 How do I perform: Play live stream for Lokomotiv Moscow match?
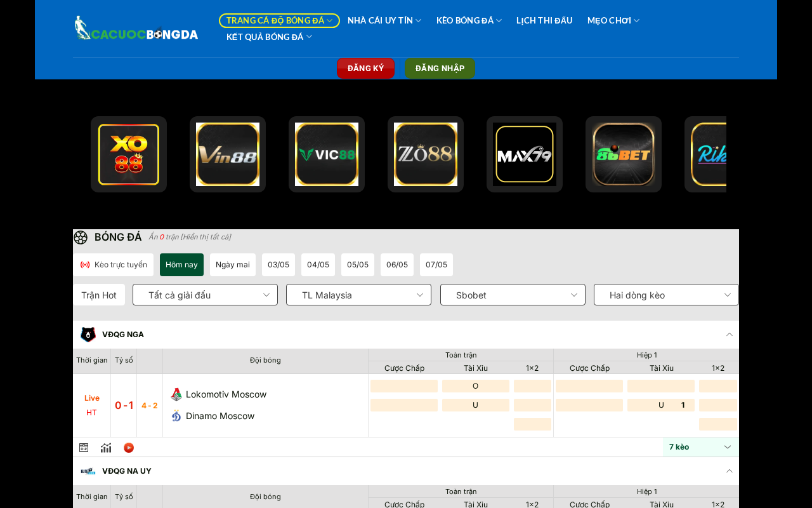[x=129, y=448]
